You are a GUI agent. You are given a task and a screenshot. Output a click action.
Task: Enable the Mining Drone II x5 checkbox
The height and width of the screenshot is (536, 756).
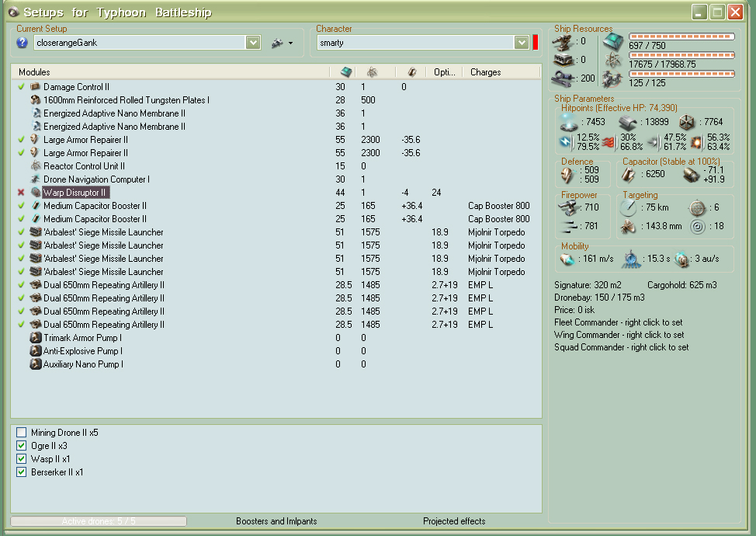(x=22, y=433)
